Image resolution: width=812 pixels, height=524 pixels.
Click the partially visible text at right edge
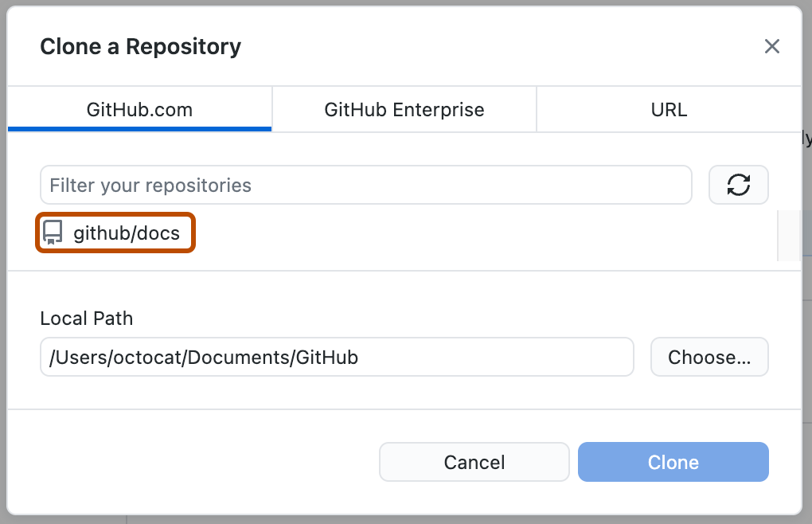pyautogui.click(x=807, y=139)
